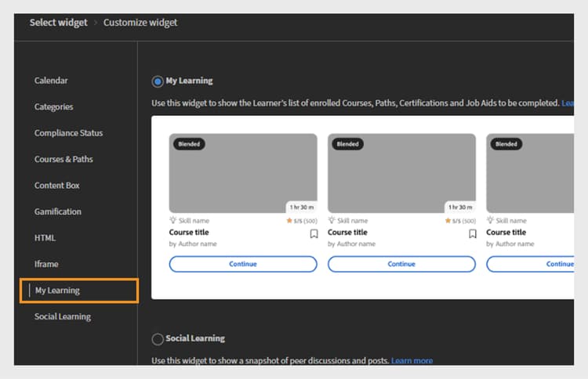588x379 pixels.
Task: Click star rating on second course card
Action: pyautogui.click(x=460, y=221)
